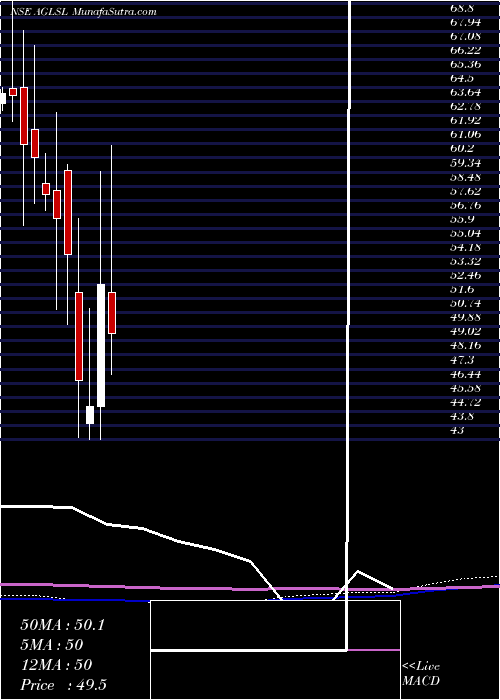Click the 66.22 price axis label
This screenshot has height=700, width=500.
(x=466, y=50)
